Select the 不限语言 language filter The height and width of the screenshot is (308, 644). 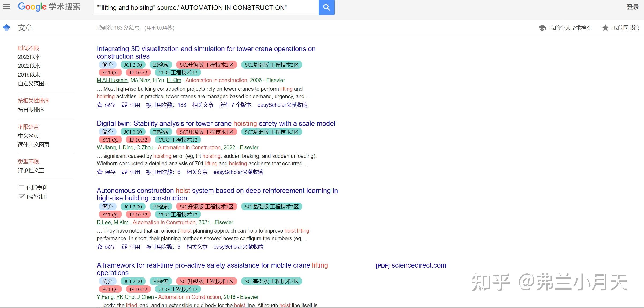click(x=28, y=127)
